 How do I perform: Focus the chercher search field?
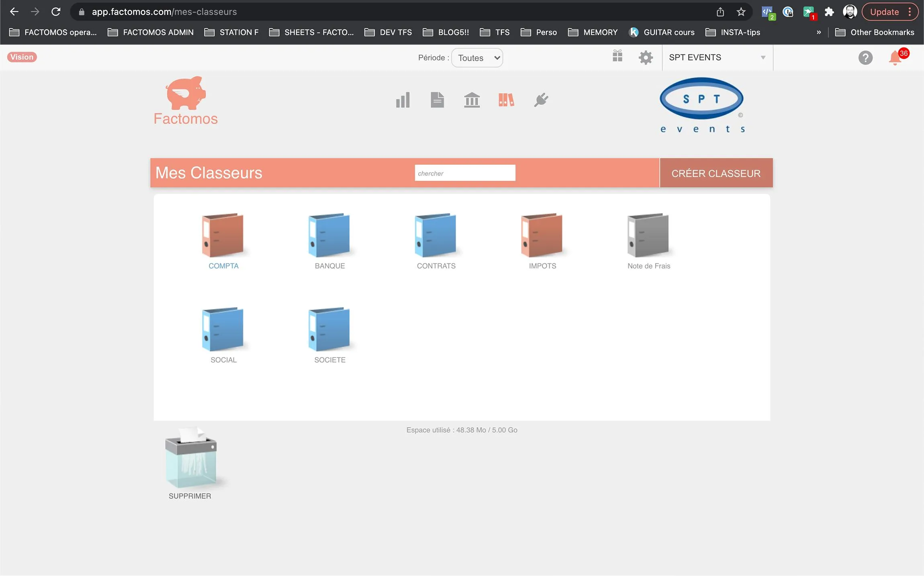tap(465, 173)
